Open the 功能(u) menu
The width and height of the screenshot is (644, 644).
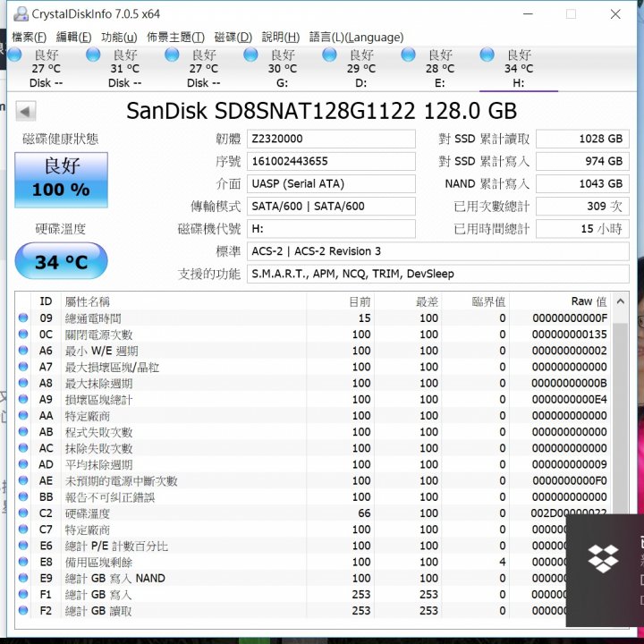point(119,38)
